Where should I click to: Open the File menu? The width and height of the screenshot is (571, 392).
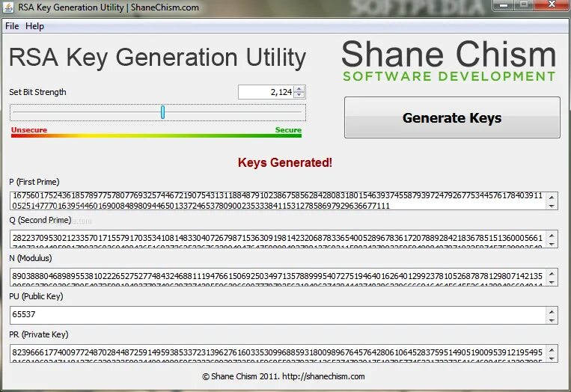12,26
